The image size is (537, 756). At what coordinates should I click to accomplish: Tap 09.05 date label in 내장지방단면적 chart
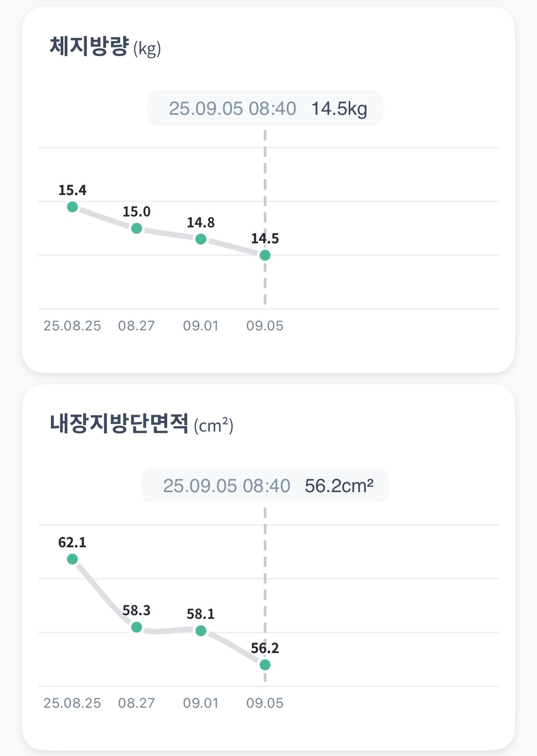tap(265, 703)
